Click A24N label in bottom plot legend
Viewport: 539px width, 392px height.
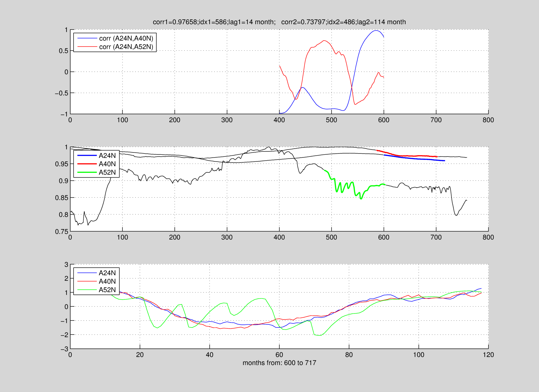[x=107, y=273]
